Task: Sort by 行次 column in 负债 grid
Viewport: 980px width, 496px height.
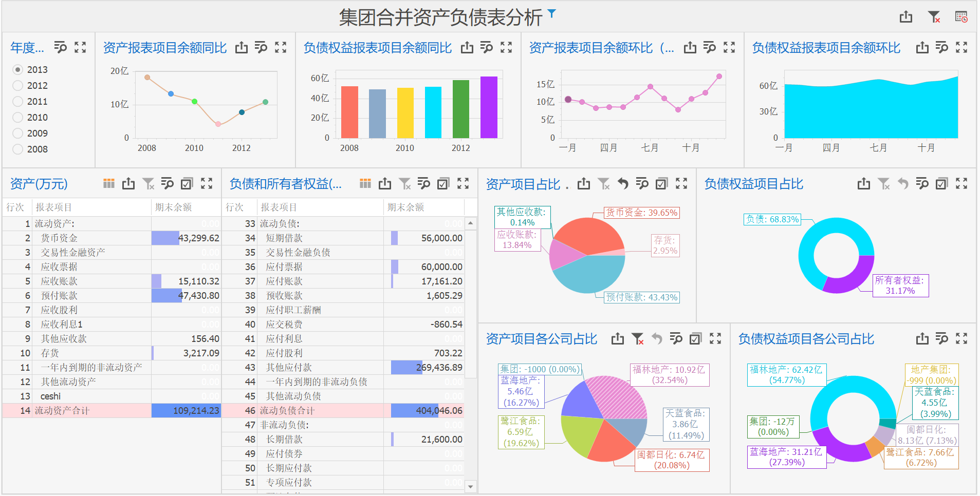Action: (x=239, y=207)
